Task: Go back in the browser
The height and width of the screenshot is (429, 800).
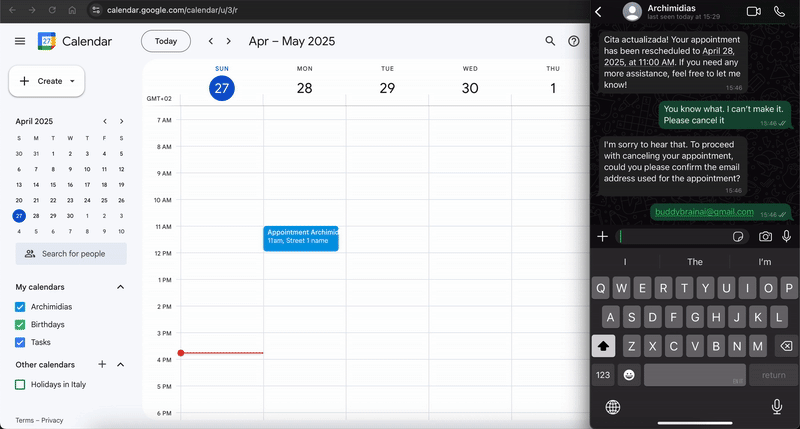Action: coord(12,10)
